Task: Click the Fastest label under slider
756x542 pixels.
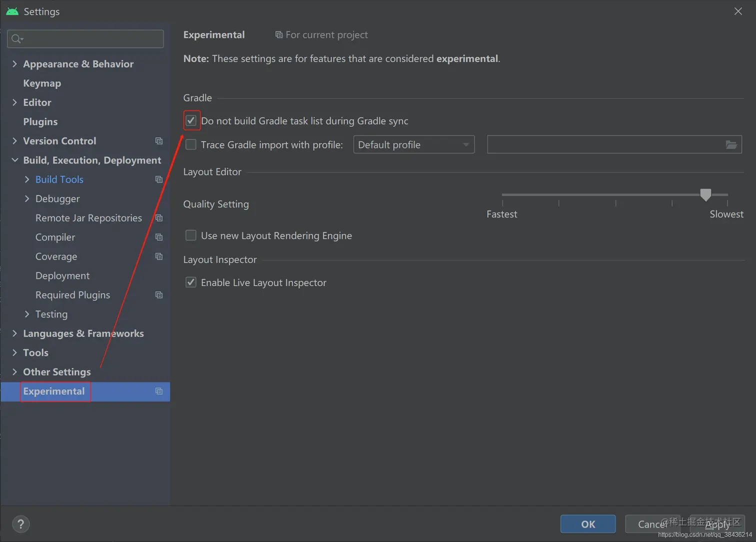Action: (x=502, y=214)
